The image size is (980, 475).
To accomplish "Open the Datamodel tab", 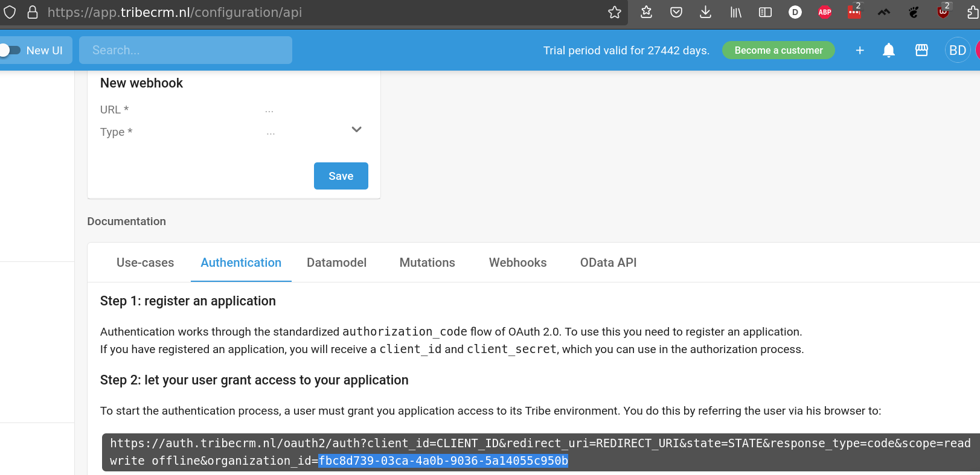I will tap(336, 263).
